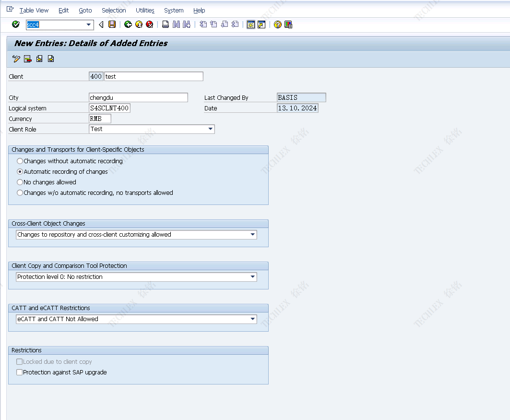Image resolution: width=510 pixels, height=420 pixels.
Task: Select the No changes allowed option
Action: pos(20,182)
